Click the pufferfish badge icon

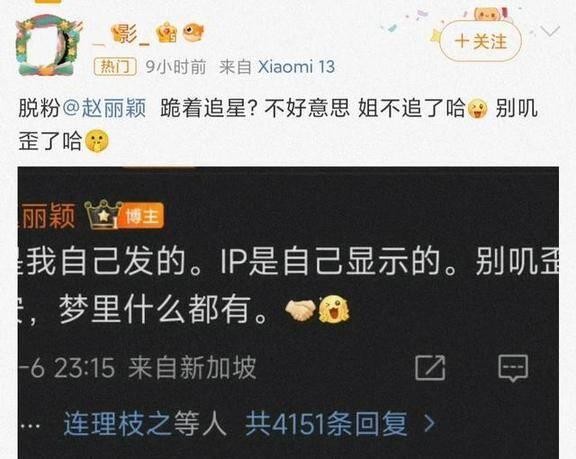(193, 32)
